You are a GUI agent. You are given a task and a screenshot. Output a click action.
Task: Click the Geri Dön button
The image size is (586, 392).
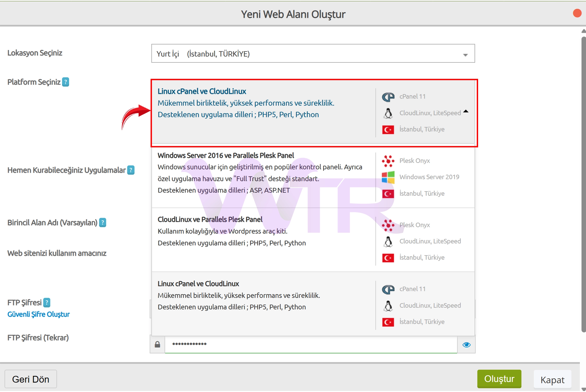point(31,379)
